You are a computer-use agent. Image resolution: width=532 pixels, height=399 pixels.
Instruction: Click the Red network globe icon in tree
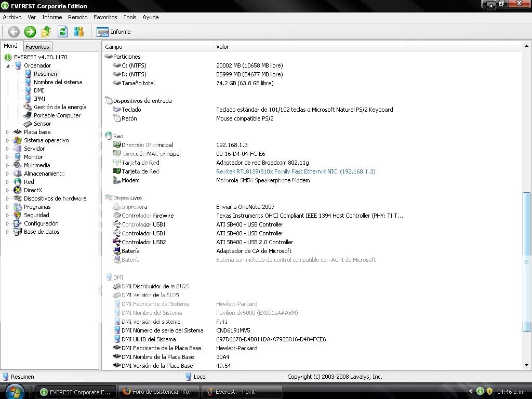(18, 182)
